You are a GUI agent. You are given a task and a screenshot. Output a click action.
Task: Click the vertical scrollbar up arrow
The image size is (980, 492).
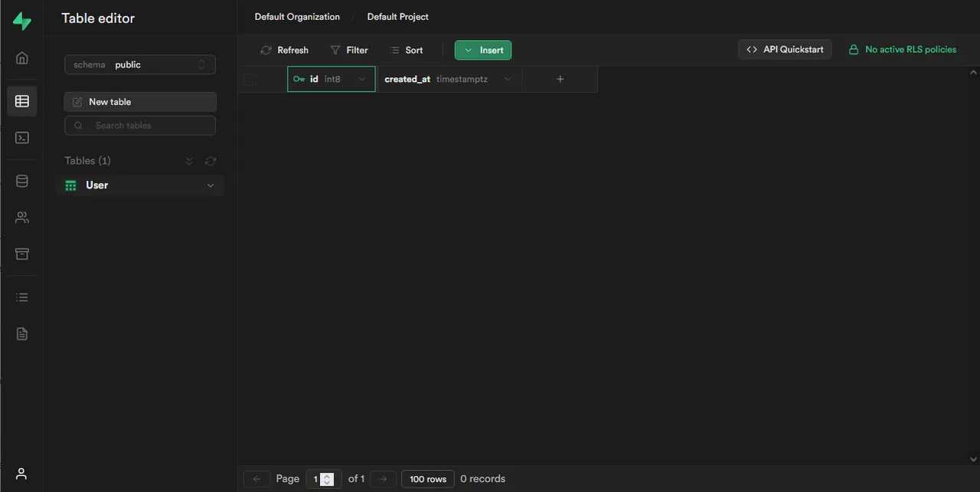click(974, 73)
